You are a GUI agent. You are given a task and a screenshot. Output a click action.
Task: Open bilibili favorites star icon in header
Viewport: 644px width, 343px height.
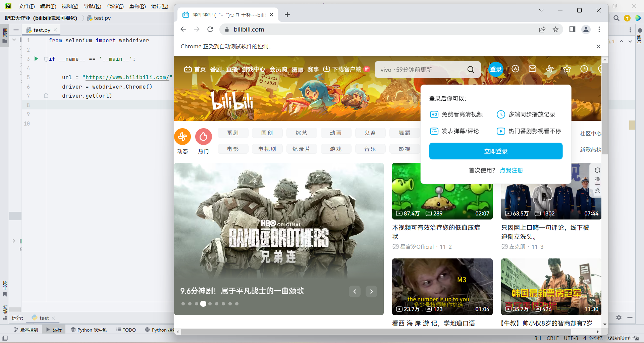click(567, 69)
